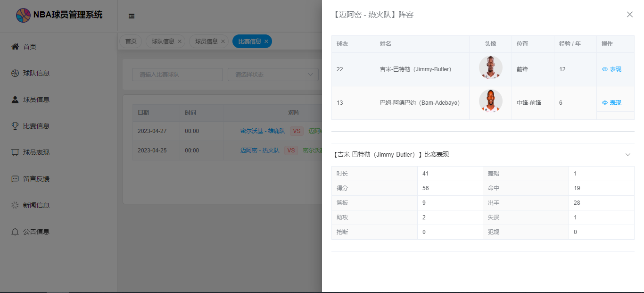Click the spinner icon beside 新闻信息

point(15,205)
